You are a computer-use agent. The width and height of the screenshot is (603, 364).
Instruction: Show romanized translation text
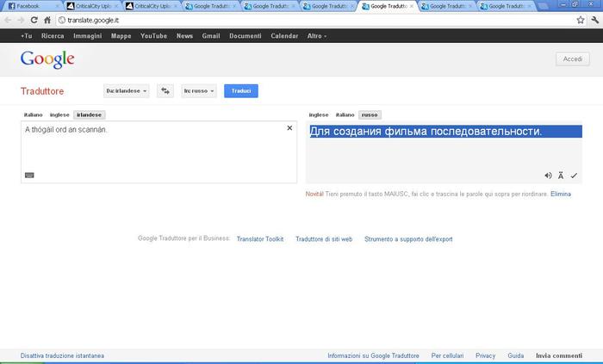[x=561, y=176]
